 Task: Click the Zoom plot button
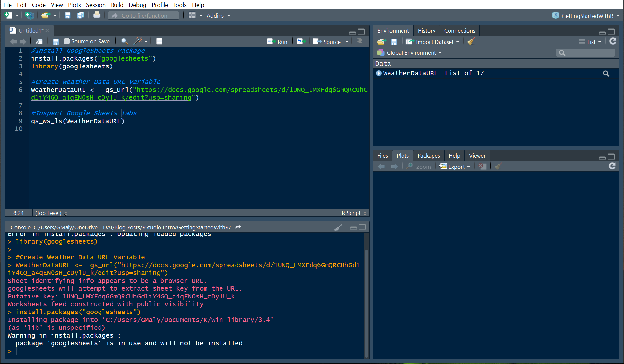[419, 167]
